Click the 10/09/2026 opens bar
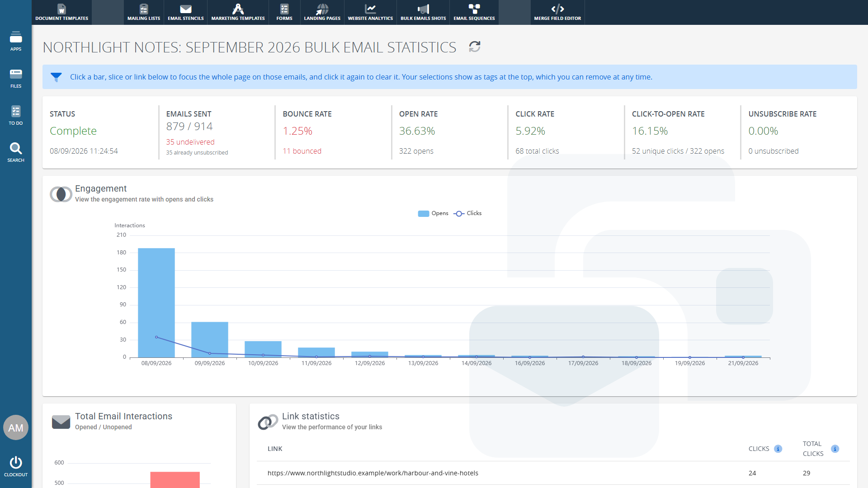The height and width of the screenshot is (488, 868). click(x=263, y=349)
